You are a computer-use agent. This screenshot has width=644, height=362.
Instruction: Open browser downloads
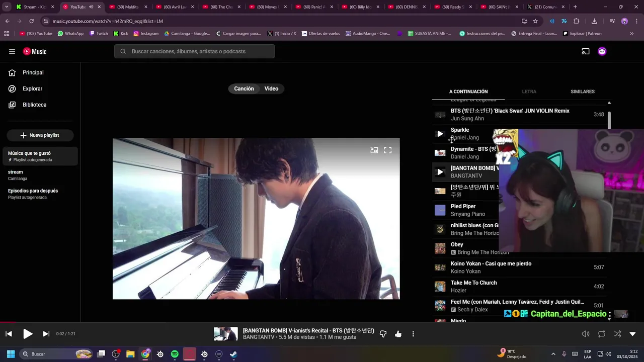tap(594, 21)
